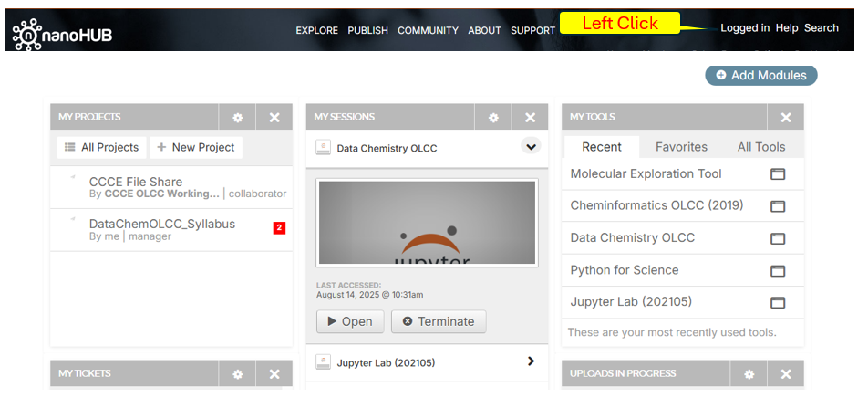Launch Cheminformatics OLCC (2019) window icon
Image resolution: width=868 pixels, height=398 pixels.
pyautogui.click(x=778, y=206)
